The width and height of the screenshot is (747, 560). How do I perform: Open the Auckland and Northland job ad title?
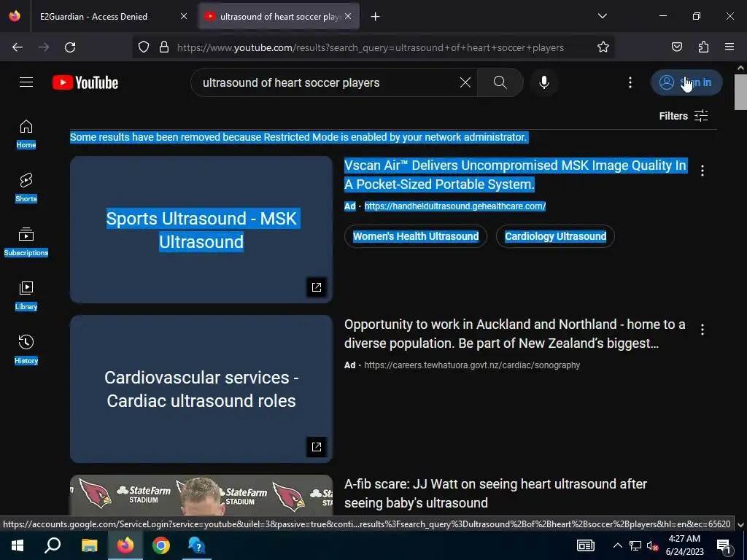(514, 334)
